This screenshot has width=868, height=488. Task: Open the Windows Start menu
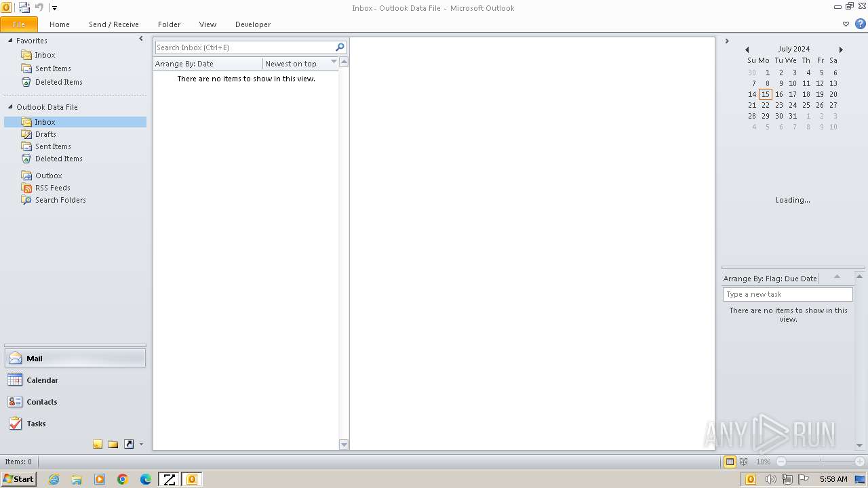[19, 479]
